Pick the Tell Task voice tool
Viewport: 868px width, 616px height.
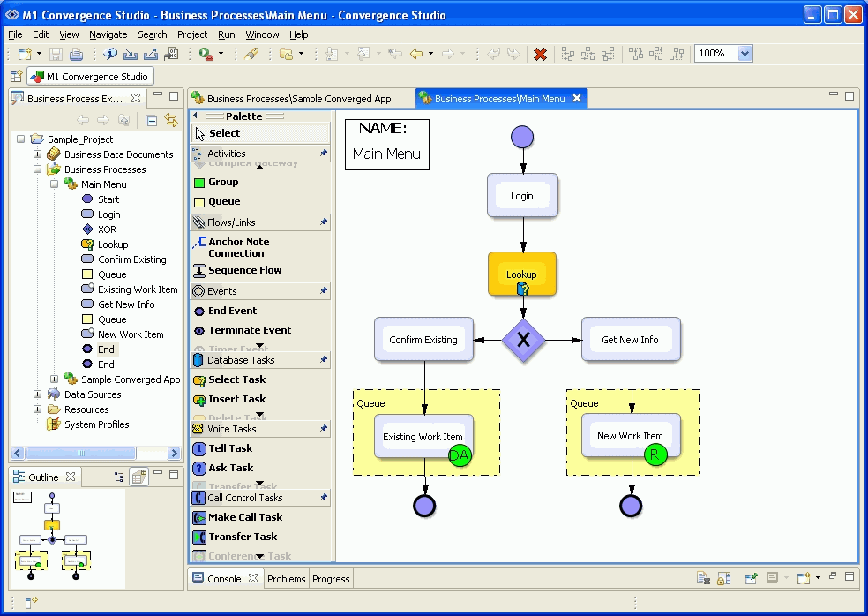pos(229,448)
